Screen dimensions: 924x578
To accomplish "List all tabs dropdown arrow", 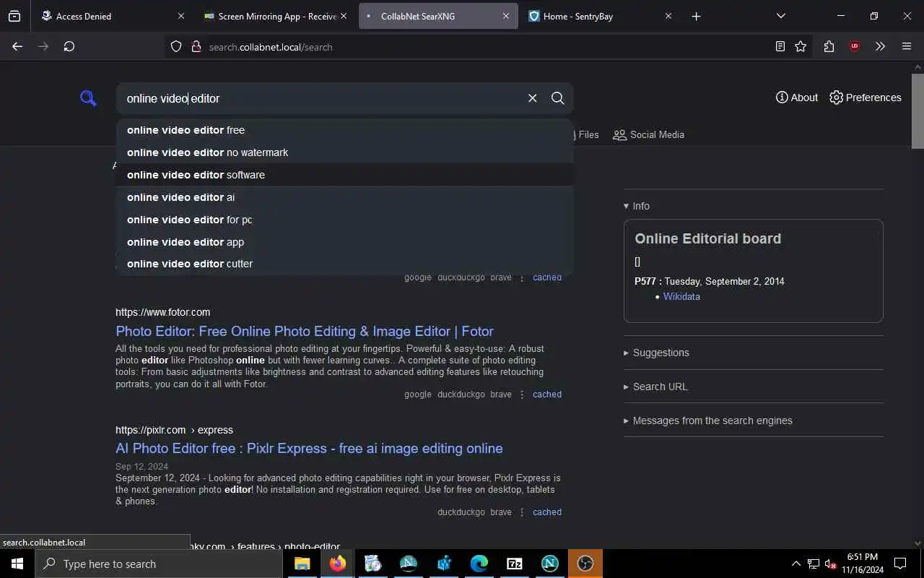I will 781,16.
